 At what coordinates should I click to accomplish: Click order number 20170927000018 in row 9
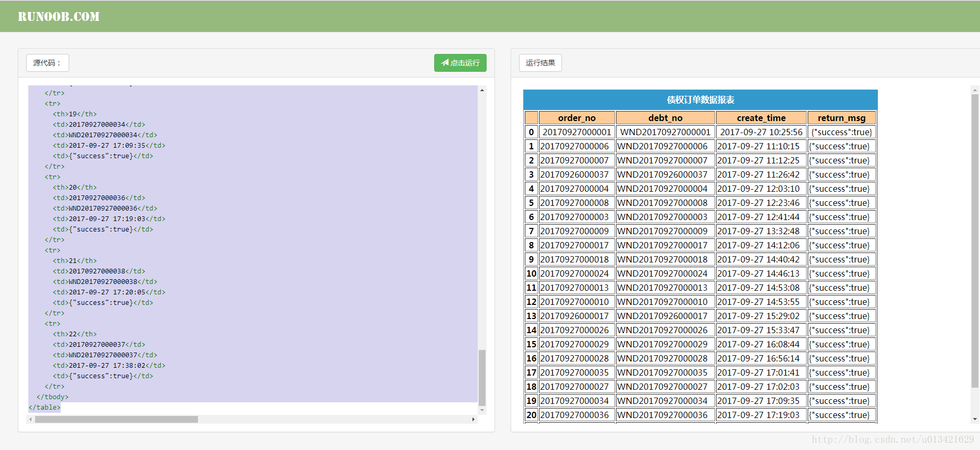click(x=577, y=259)
